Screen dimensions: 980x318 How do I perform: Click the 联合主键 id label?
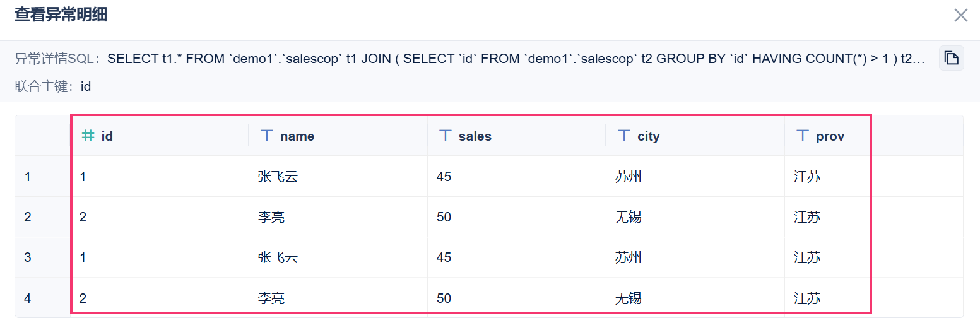pyautogui.click(x=53, y=86)
